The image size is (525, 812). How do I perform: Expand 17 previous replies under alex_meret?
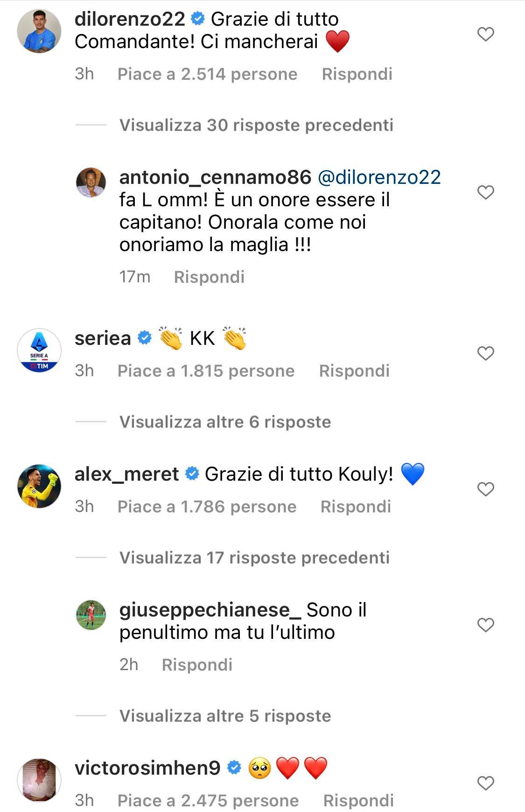[x=254, y=558]
